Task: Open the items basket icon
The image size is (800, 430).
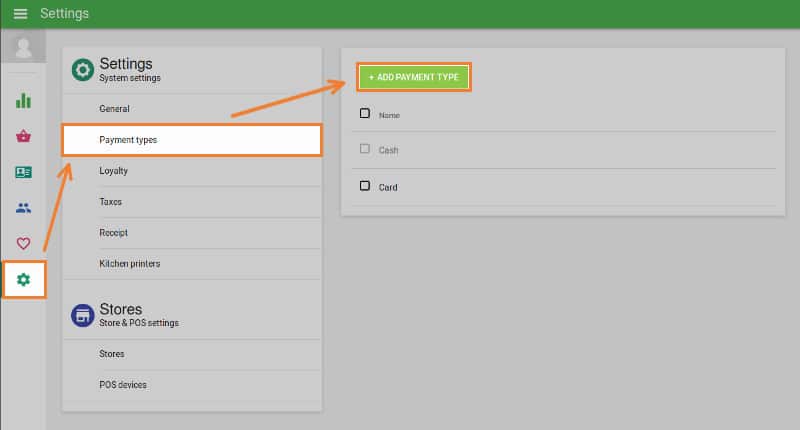Action: [x=23, y=136]
